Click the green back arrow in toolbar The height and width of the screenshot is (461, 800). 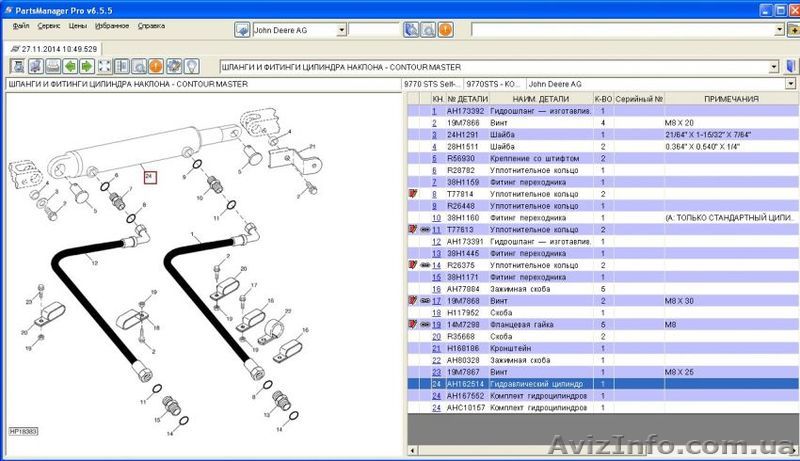(70, 67)
